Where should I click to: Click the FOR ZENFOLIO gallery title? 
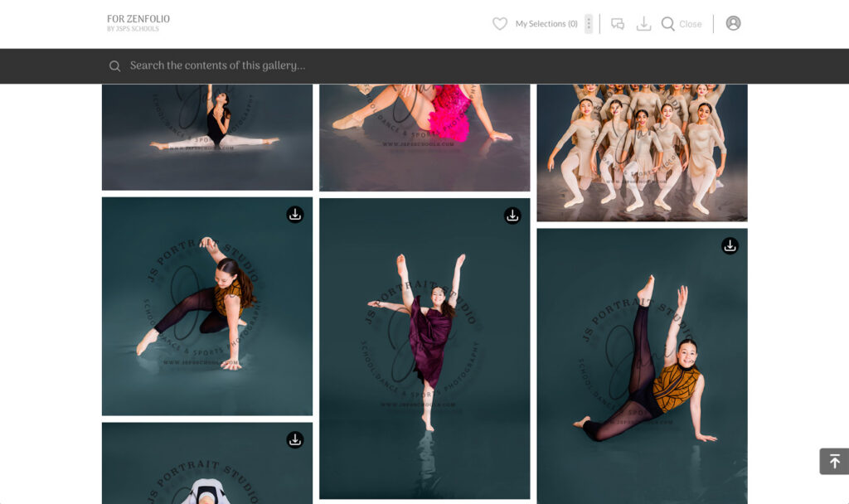click(x=137, y=17)
